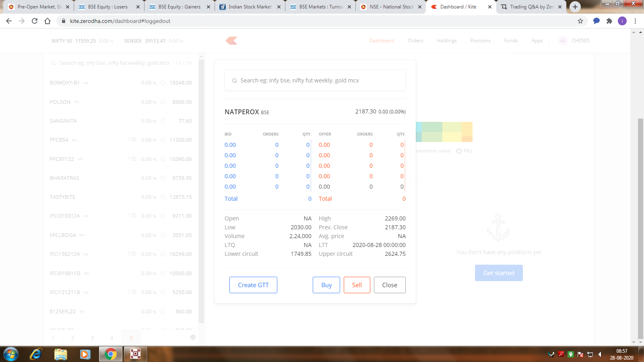The image size is (644, 362).
Task: Click the user avatar next to CH0585
Action: pos(563,41)
